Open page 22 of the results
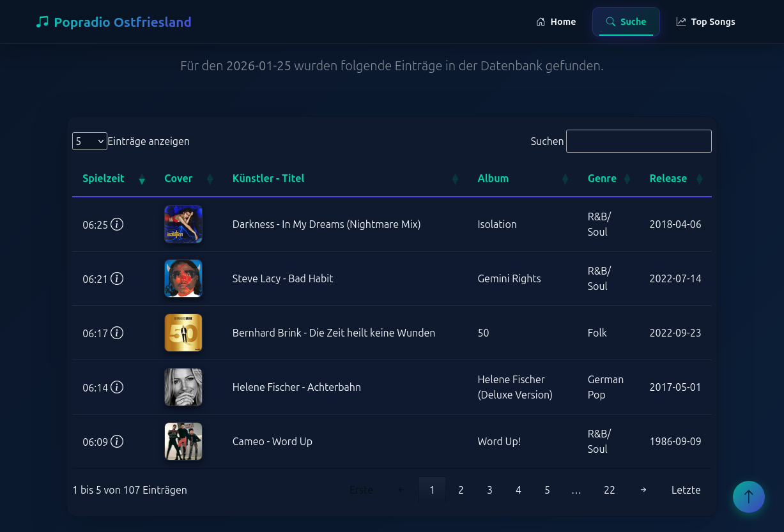Image resolution: width=784 pixels, height=532 pixels. pos(609,490)
